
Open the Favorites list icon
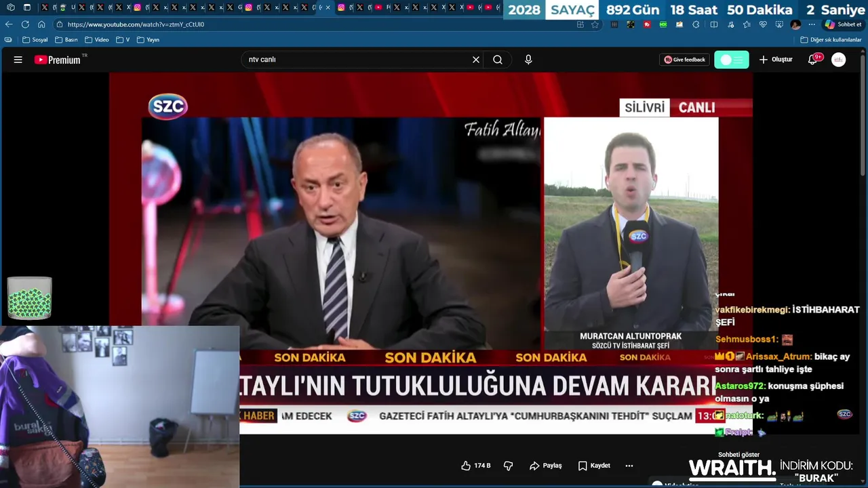pos(747,24)
